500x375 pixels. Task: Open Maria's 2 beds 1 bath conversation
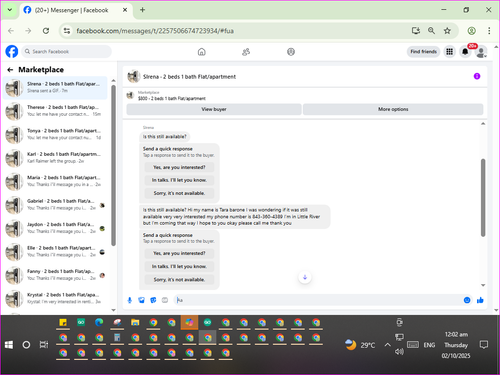[55, 181]
